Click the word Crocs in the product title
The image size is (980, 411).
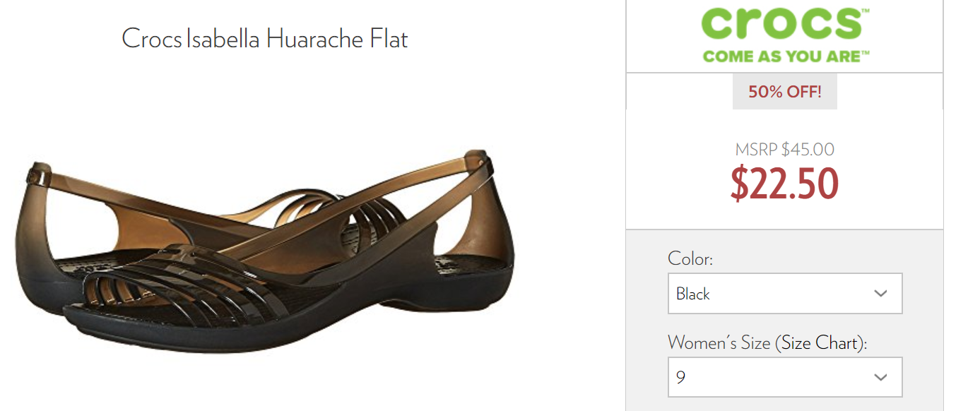pyautogui.click(x=152, y=38)
